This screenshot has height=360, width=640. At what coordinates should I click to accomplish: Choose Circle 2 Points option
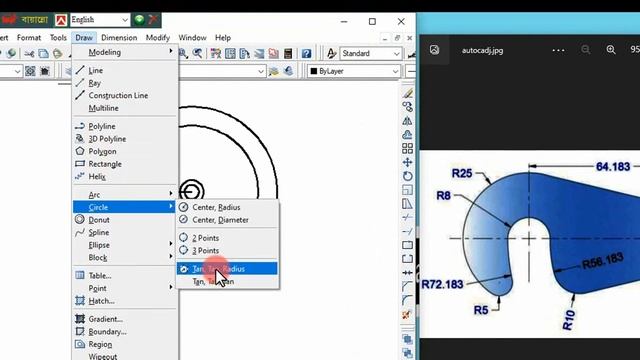(228, 238)
